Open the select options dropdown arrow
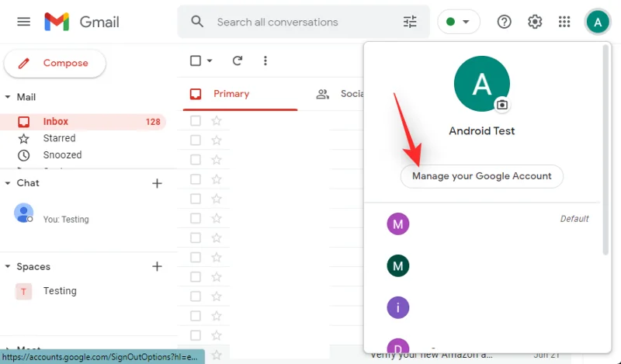Image resolution: width=621 pixels, height=364 pixels. click(210, 61)
